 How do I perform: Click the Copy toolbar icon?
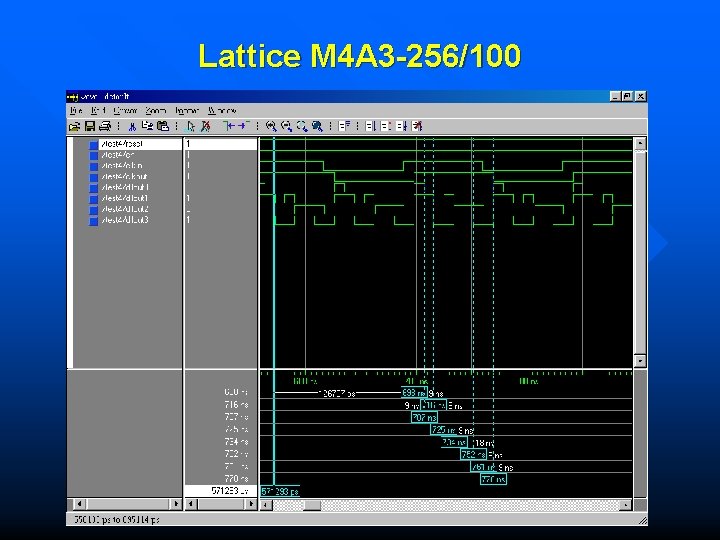147,126
